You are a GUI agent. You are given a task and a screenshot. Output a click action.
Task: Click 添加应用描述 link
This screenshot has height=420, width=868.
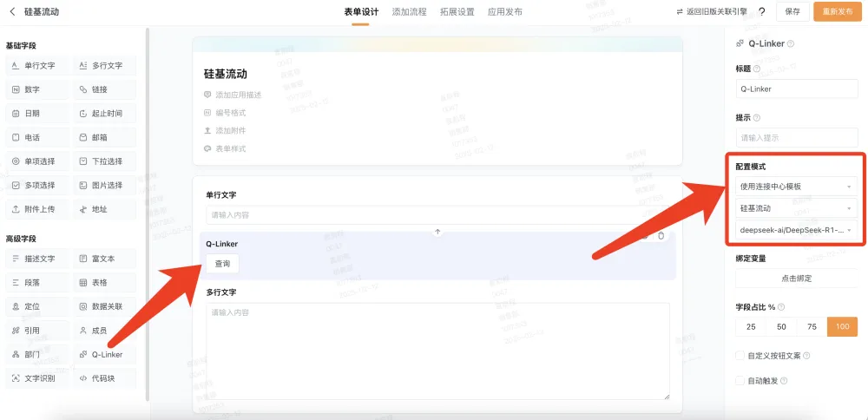(x=233, y=95)
